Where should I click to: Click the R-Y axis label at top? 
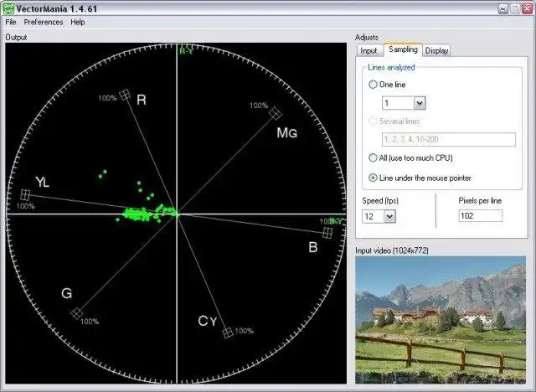pos(186,51)
